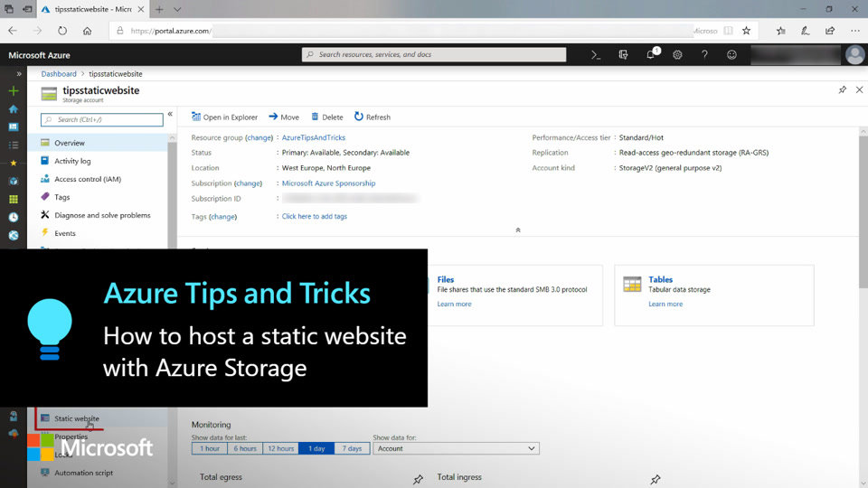
Task: Select the 12 hours time range
Action: 280,448
